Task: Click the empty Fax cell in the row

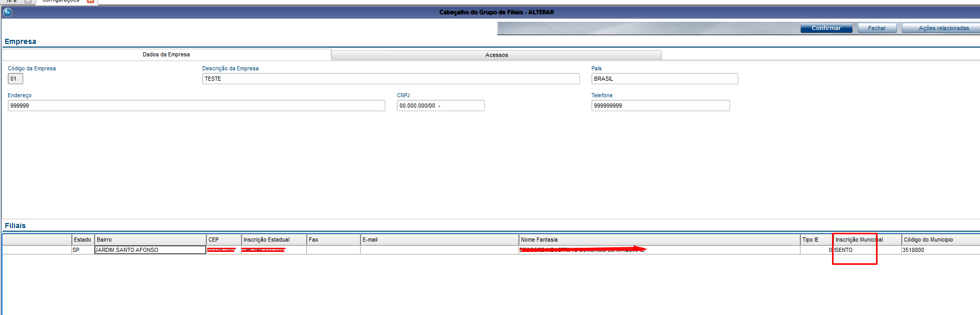Action: pyautogui.click(x=333, y=250)
